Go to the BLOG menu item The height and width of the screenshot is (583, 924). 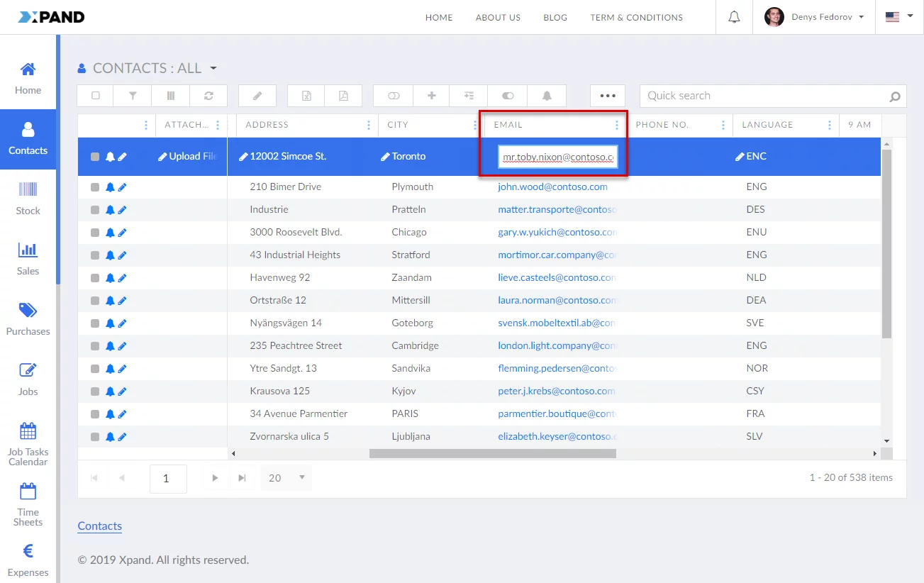coord(555,18)
